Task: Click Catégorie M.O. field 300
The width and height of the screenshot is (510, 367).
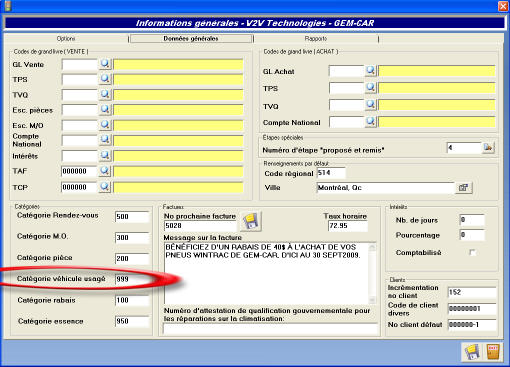Action: (132, 238)
